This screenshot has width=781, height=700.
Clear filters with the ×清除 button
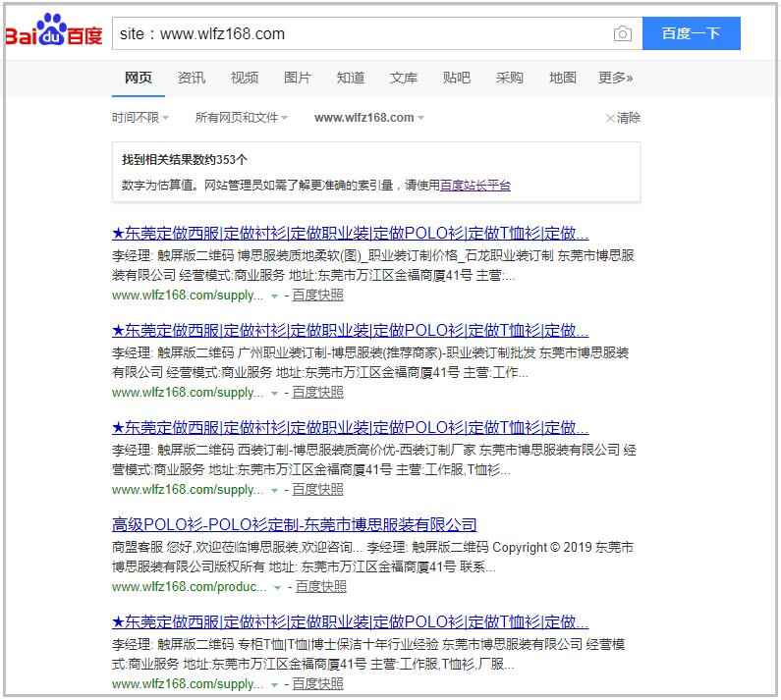(x=623, y=118)
